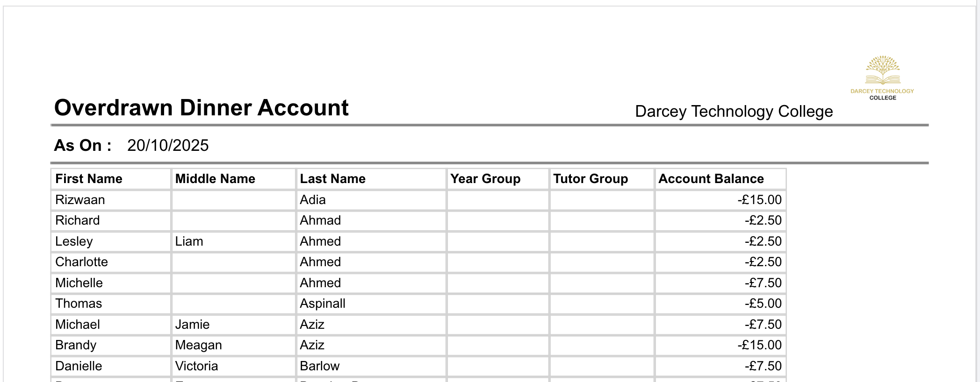Image resolution: width=980 pixels, height=382 pixels.
Task: Click the Tutor Group column header
Action: click(591, 179)
